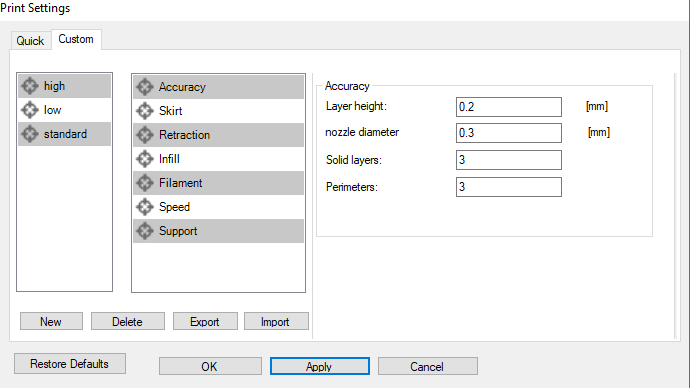The height and width of the screenshot is (388, 690).
Task: Open the "Skirt" settings category
Action: click(218, 111)
